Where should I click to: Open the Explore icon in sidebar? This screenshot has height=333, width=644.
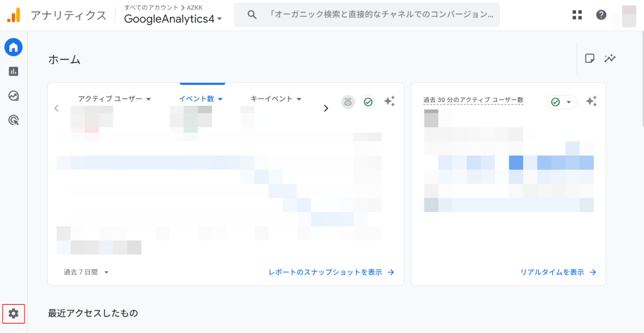[x=13, y=96]
